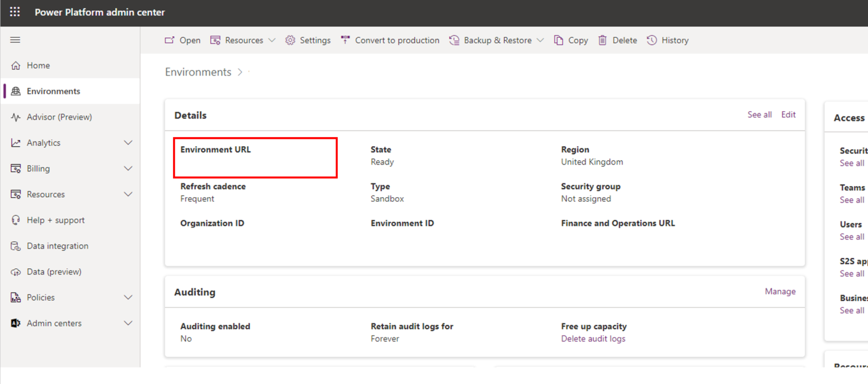Click the Refresh cadence value Frequent
The height and width of the screenshot is (384, 868).
pos(197,199)
